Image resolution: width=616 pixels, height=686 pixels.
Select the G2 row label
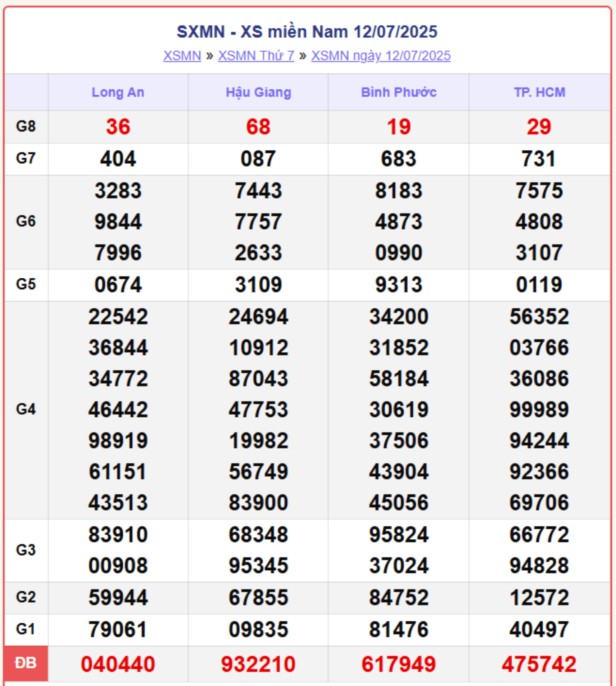point(26,597)
